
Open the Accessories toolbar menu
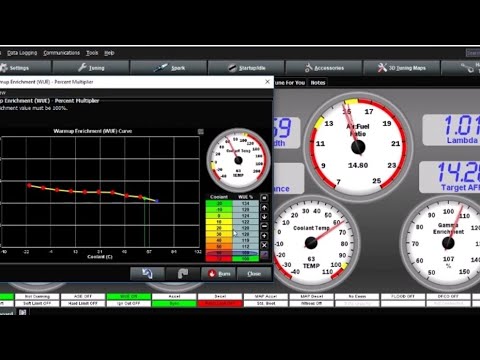click(324, 68)
